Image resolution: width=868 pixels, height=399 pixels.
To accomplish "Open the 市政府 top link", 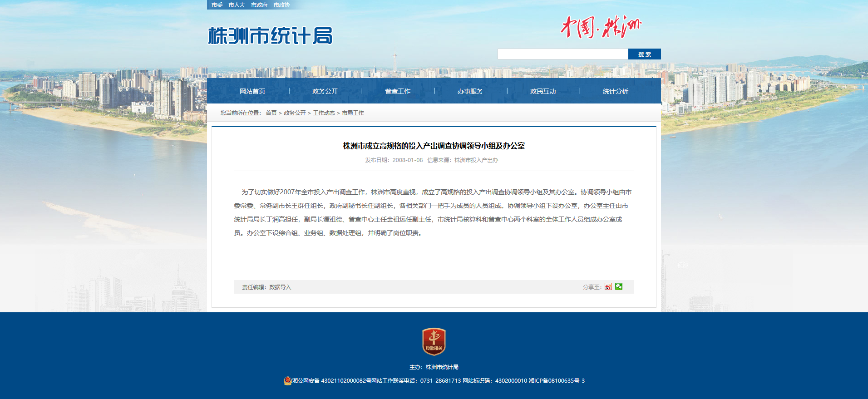I will click(x=259, y=5).
